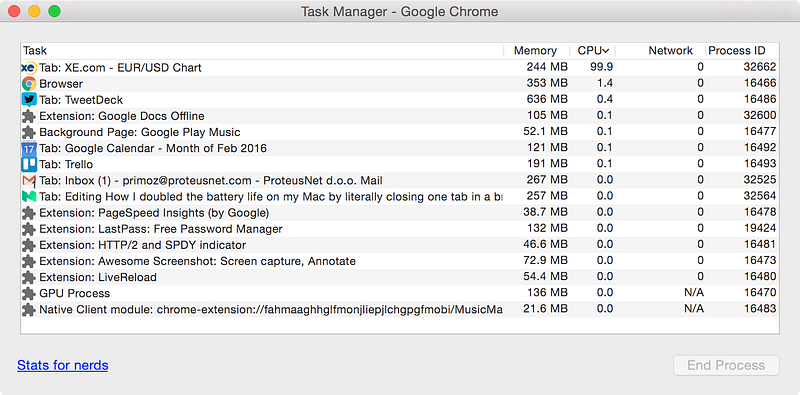Viewport: 800px width, 395px height.
Task: Select the Tab: TweetDeck row
Action: [x=399, y=100]
